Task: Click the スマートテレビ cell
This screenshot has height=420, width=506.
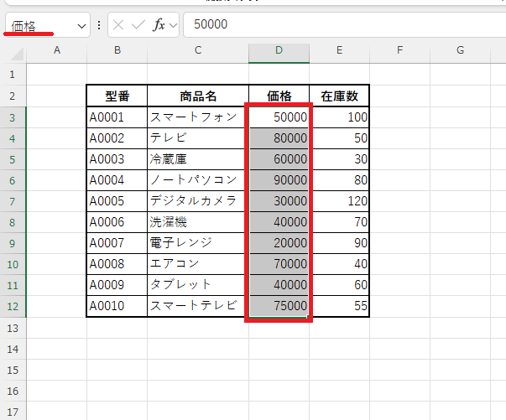Action: click(198, 306)
